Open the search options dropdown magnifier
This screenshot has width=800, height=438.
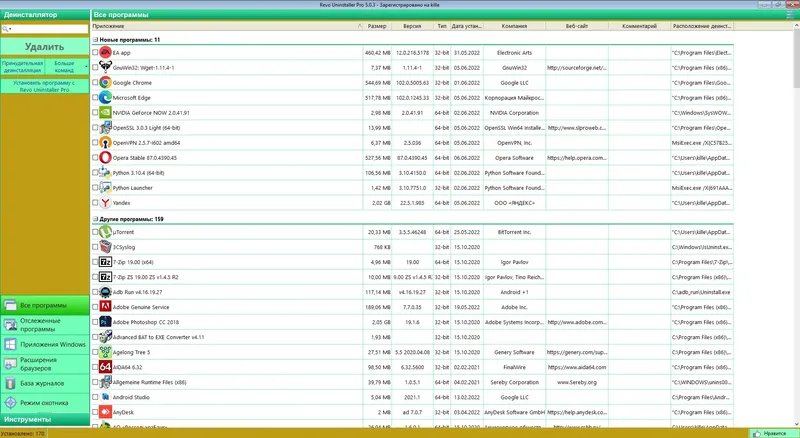point(6,29)
